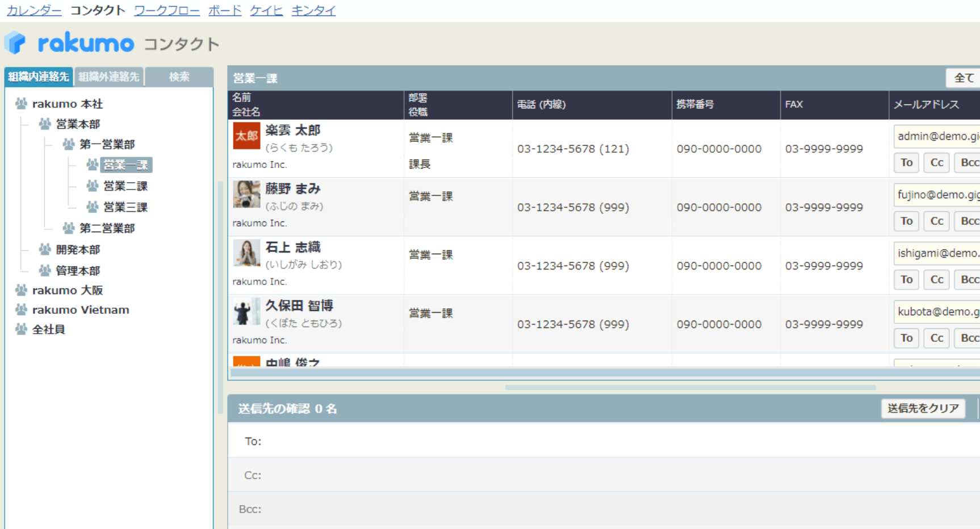The image size is (980, 529).
Task: Add 楽雲 太郎 to Cc recipients
Action: (x=936, y=163)
